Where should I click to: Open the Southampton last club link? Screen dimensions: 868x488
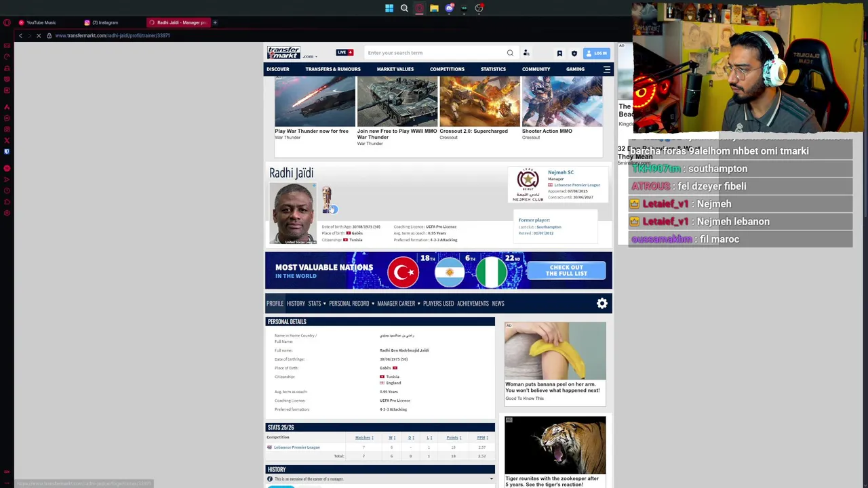[x=549, y=227]
